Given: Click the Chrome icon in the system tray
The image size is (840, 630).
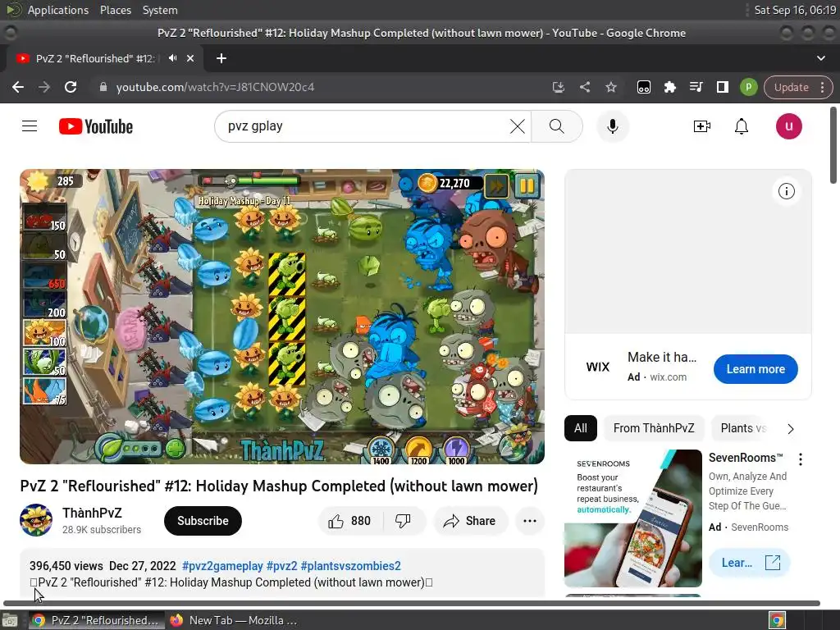Looking at the screenshot, I should click(777, 620).
